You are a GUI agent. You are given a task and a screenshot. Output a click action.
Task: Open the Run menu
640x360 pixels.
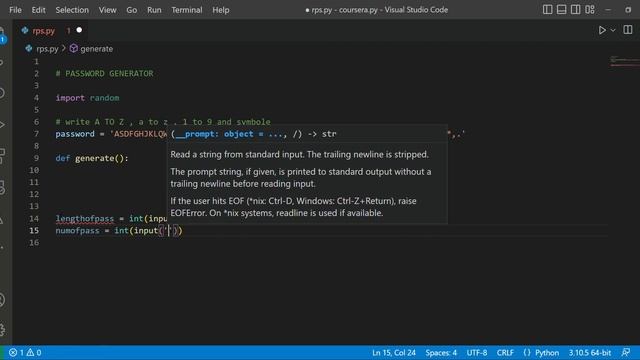point(154,10)
